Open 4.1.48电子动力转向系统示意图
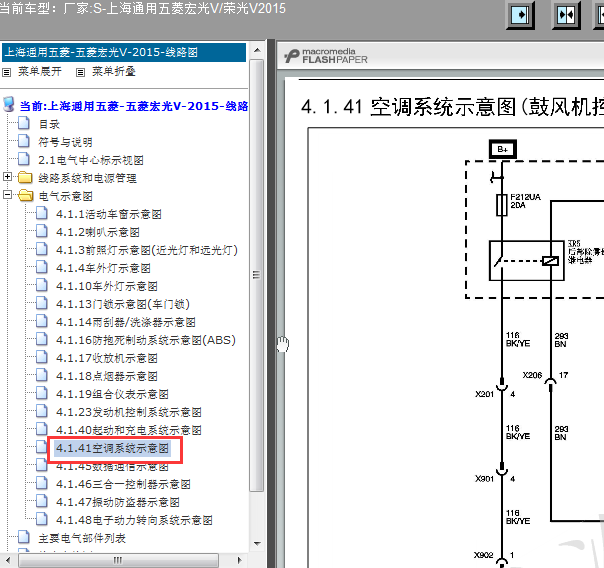Viewport: 604px width, 568px height. tap(134, 521)
